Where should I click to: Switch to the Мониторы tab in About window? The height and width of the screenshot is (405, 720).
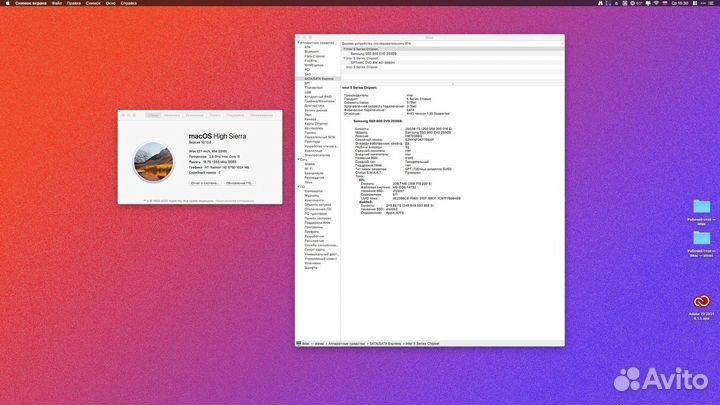[x=172, y=115]
